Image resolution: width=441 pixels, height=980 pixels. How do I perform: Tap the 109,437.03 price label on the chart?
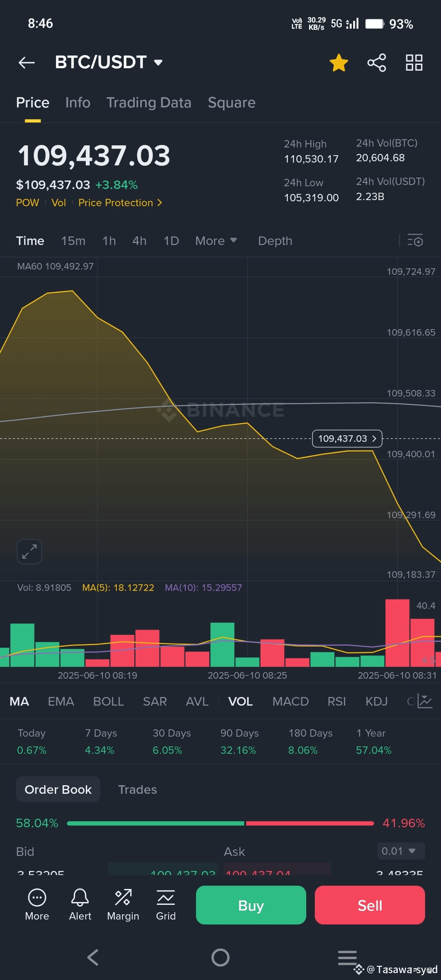coord(347,439)
